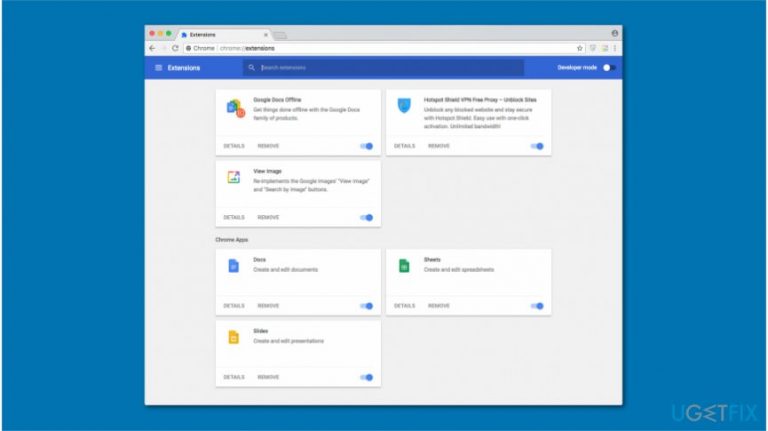Click the Hotspot Shield VPN icon
Image resolution: width=768 pixels, height=431 pixels.
pos(404,105)
